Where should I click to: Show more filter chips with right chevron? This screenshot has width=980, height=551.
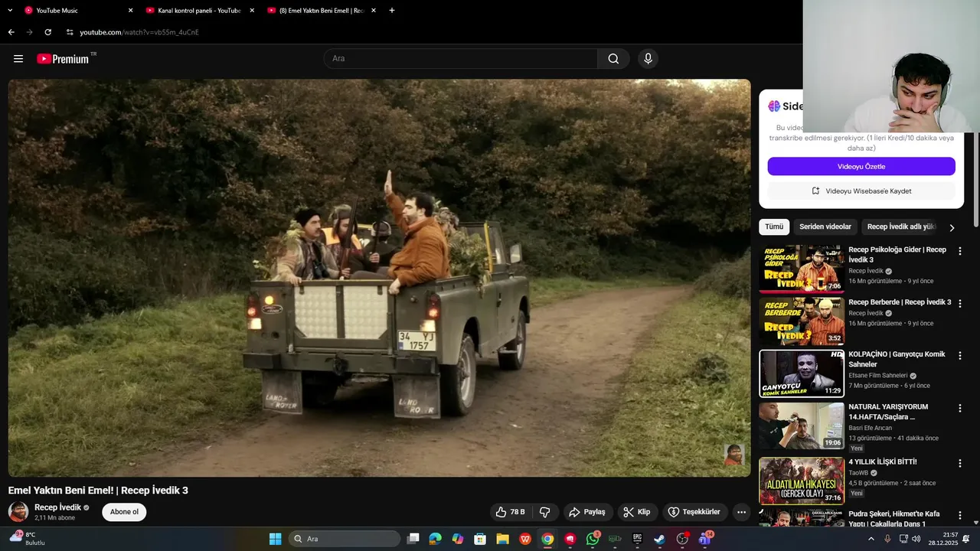[x=952, y=227]
